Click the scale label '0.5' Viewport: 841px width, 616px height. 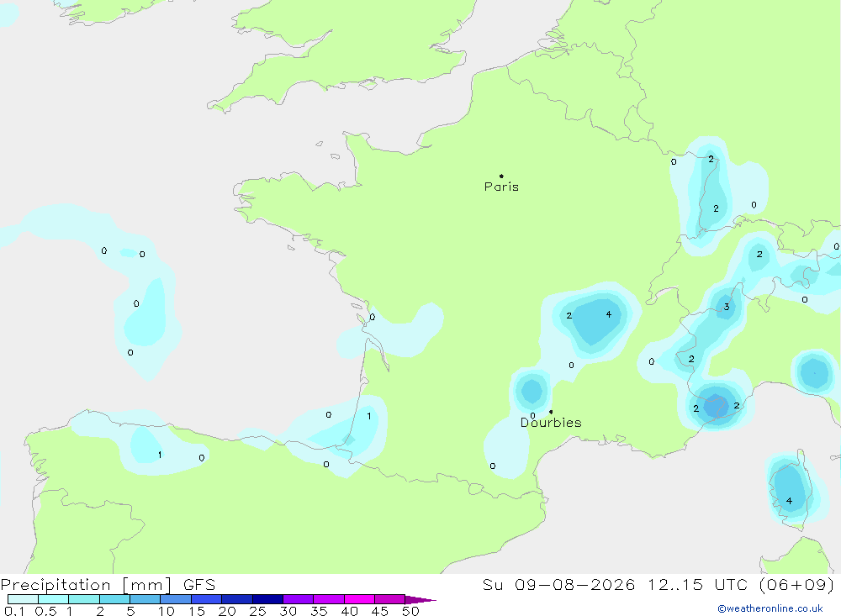point(45,611)
